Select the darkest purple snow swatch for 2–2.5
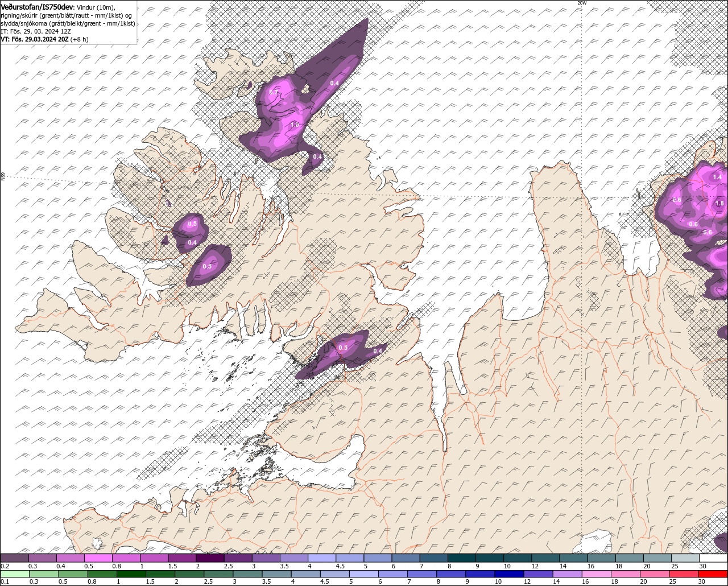The image size is (728, 586). (209, 558)
